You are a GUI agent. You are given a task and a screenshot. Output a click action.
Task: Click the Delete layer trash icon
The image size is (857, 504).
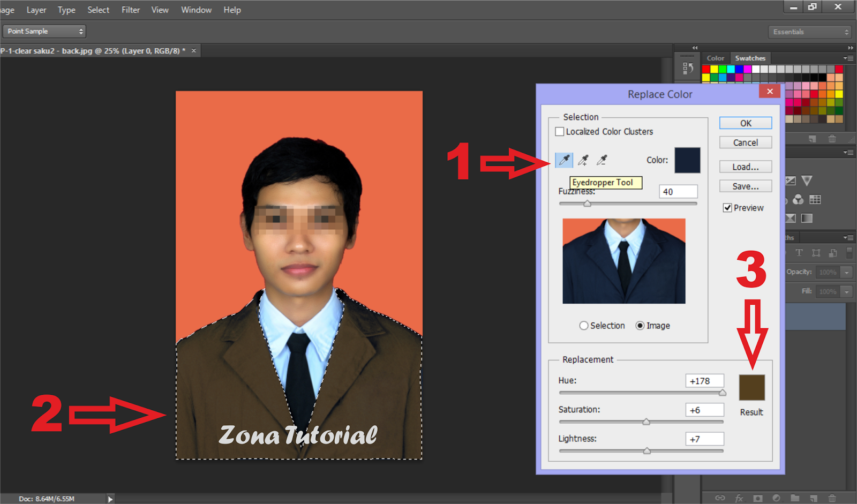(x=832, y=498)
